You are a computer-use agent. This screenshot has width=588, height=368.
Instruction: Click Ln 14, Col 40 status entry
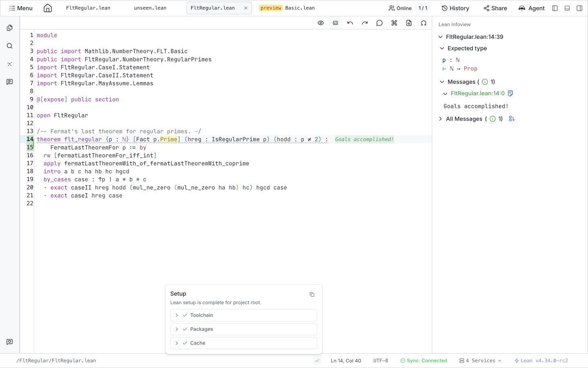click(346, 361)
